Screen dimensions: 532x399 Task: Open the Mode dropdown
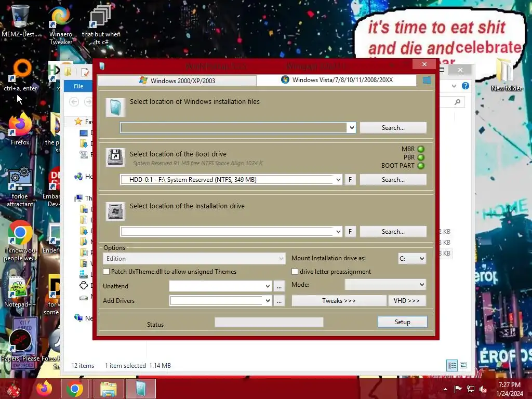tap(385, 285)
